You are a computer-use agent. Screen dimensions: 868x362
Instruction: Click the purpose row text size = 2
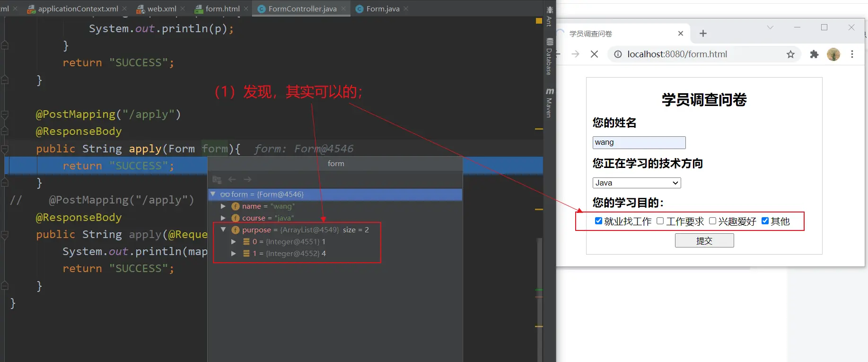tap(356, 230)
